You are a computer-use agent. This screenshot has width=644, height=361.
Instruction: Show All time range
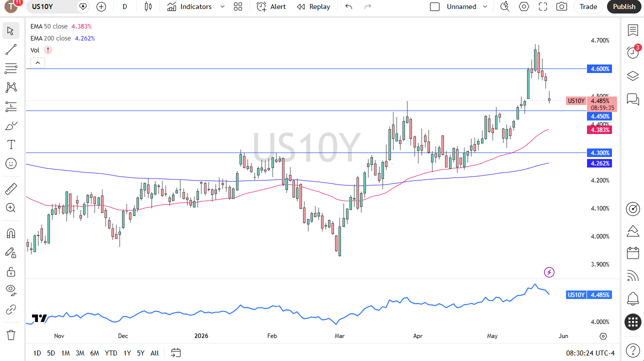point(154,353)
